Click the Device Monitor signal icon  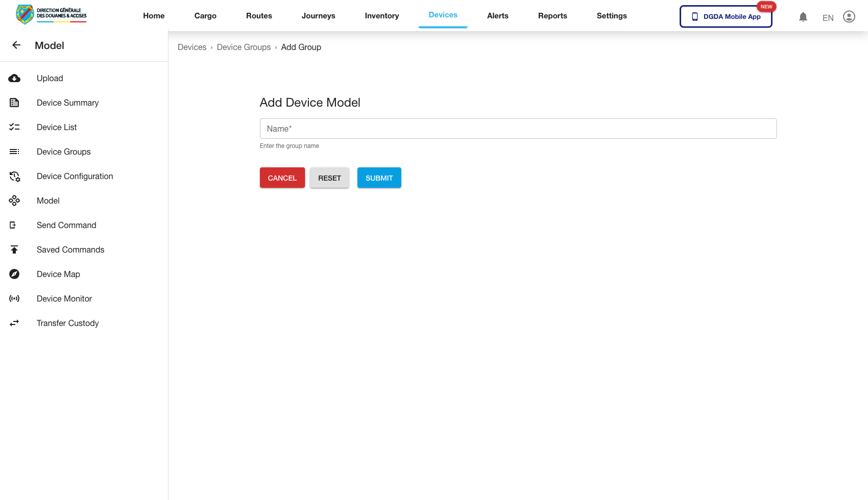tap(14, 298)
